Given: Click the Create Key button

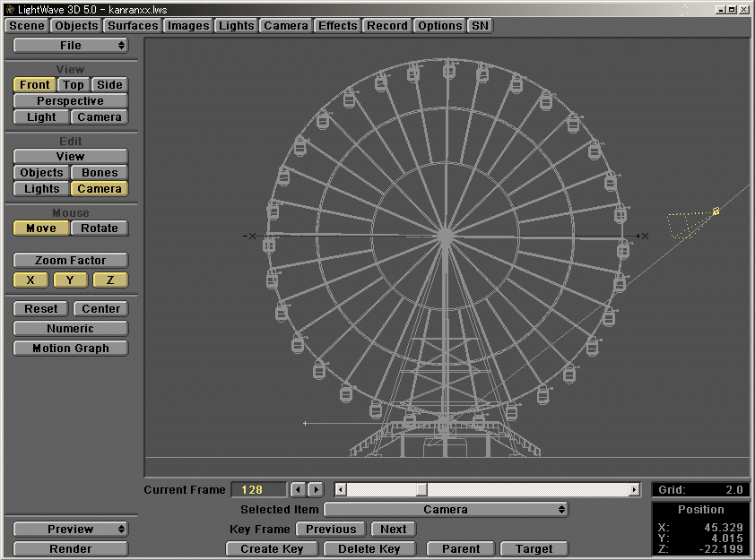Looking at the screenshot, I should (272, 548).
